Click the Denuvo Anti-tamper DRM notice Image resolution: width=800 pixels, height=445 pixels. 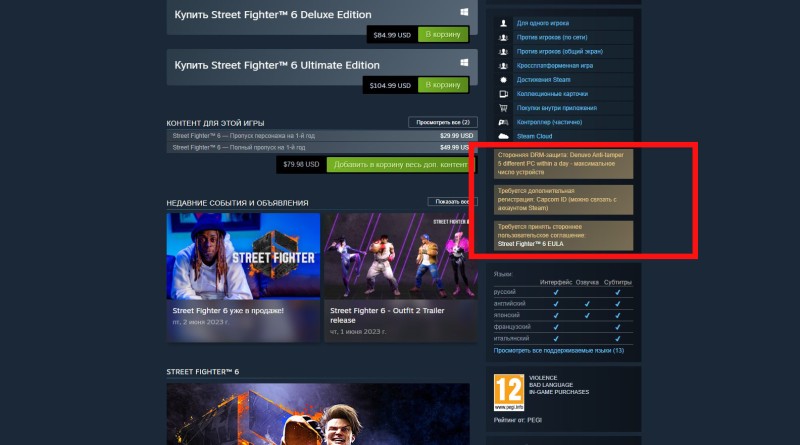tap(563, 164)
